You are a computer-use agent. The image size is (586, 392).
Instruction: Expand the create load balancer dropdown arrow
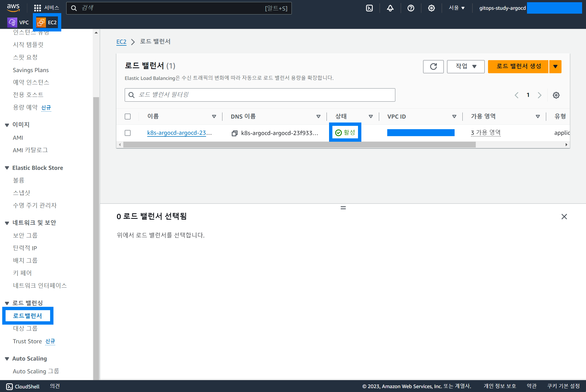[555, 67]
